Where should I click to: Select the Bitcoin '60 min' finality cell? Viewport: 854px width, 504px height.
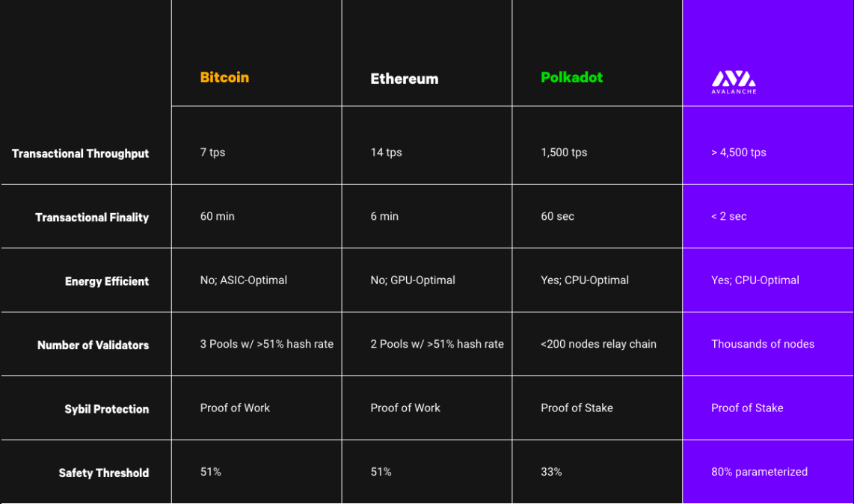tap(218, 216)
